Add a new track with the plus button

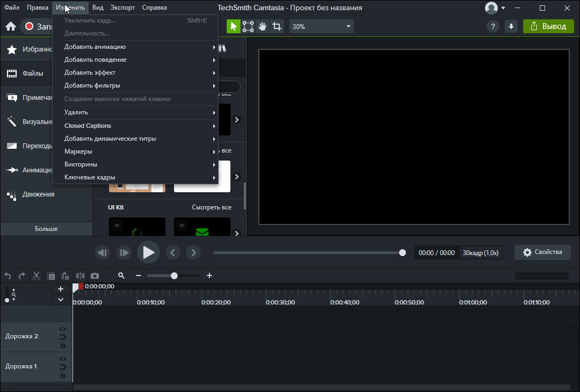[x=61, y=289]
